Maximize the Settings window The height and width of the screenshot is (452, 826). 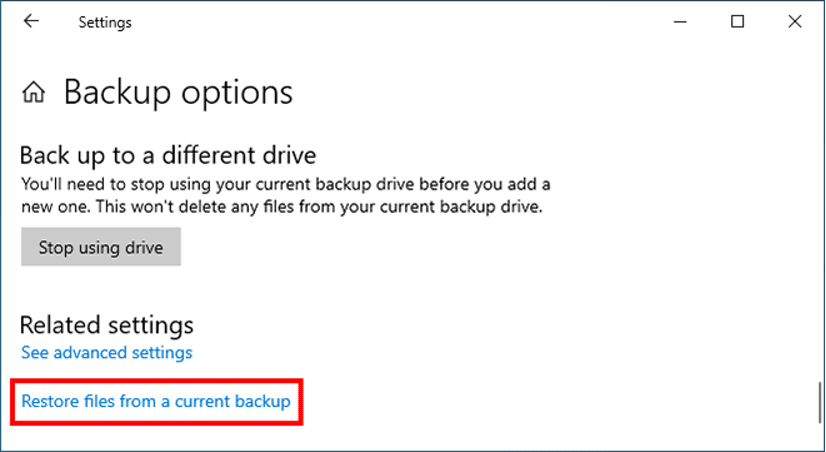[x=738, y=22]
